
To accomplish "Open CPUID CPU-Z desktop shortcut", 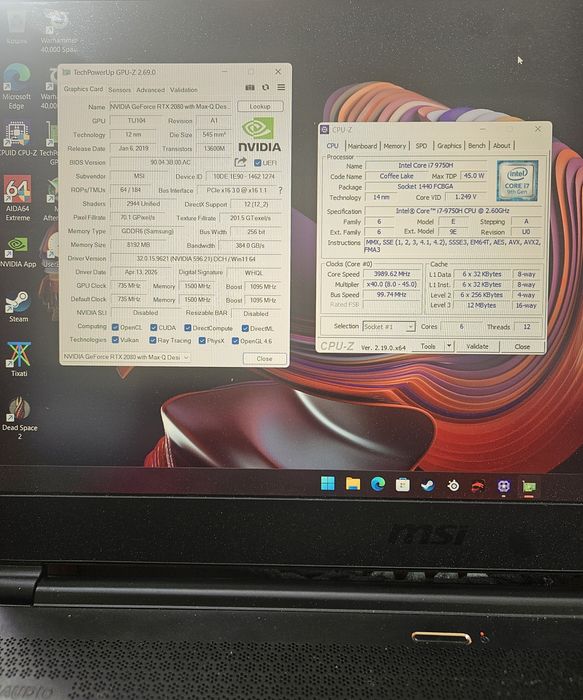I will [x=18, y=139].
